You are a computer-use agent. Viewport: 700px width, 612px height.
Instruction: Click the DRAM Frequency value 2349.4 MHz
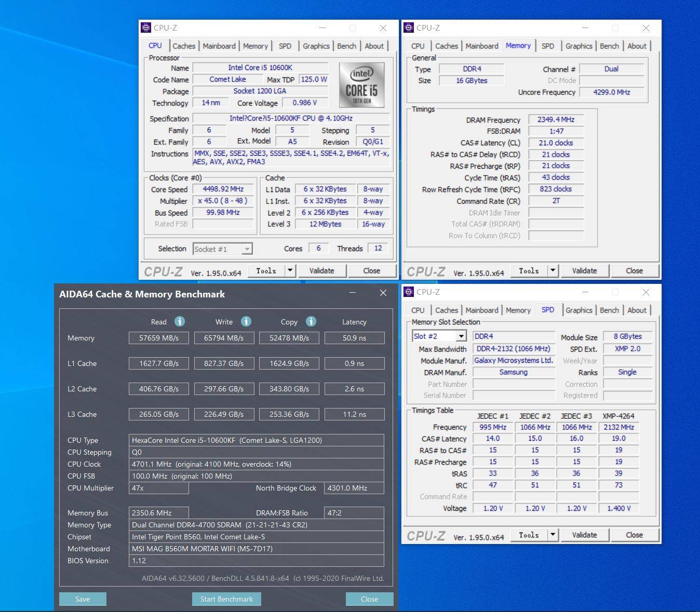[556, 120]
